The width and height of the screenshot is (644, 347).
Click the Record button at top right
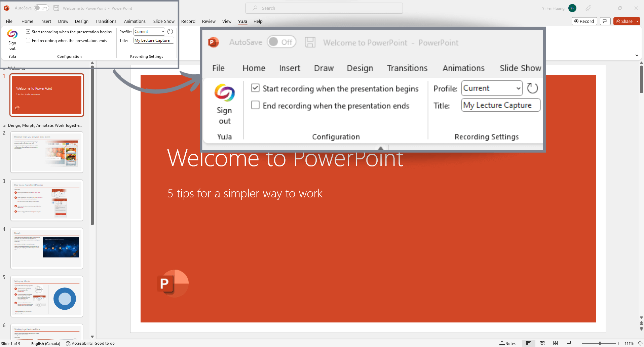click(584, 21)
